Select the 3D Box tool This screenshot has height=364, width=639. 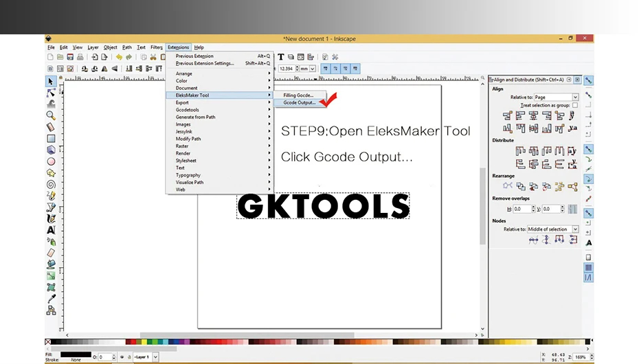pyautogui.click(x=51, y=150)
